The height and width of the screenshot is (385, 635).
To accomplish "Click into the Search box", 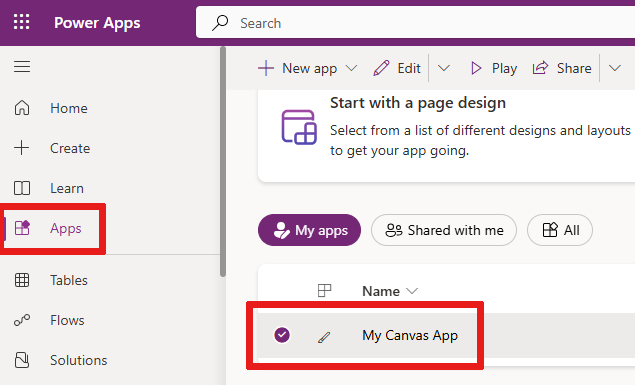I will pos(415,23).
